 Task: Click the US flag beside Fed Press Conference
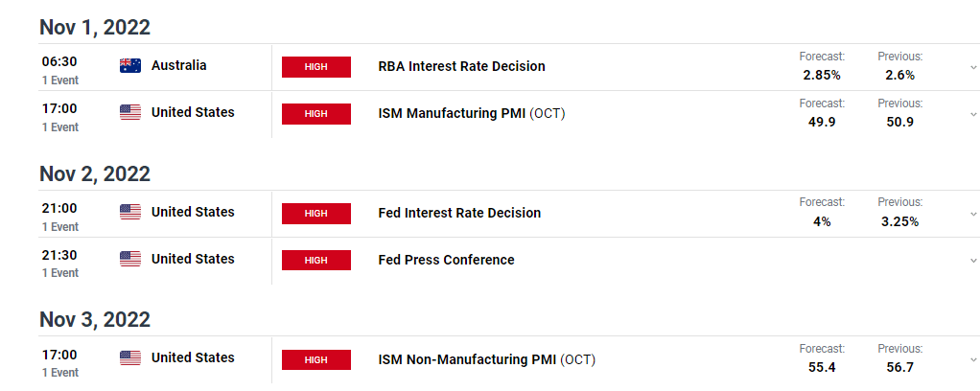[130, 259]
